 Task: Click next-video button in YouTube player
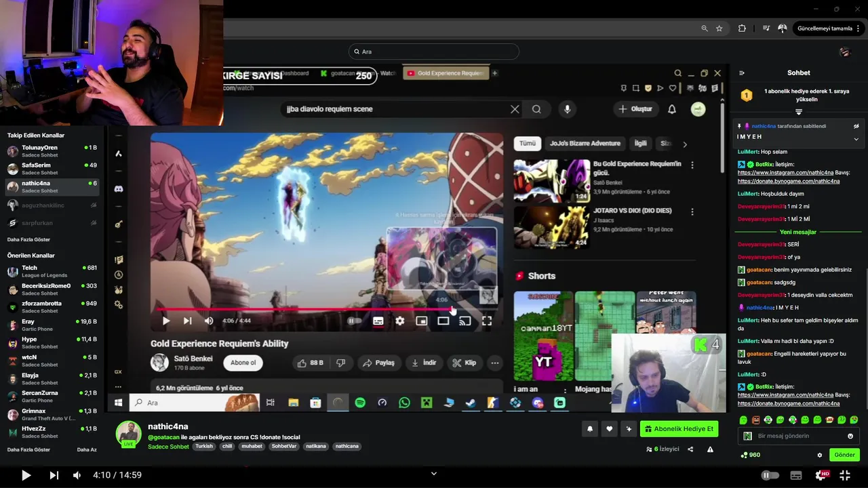tap(187, 321)
